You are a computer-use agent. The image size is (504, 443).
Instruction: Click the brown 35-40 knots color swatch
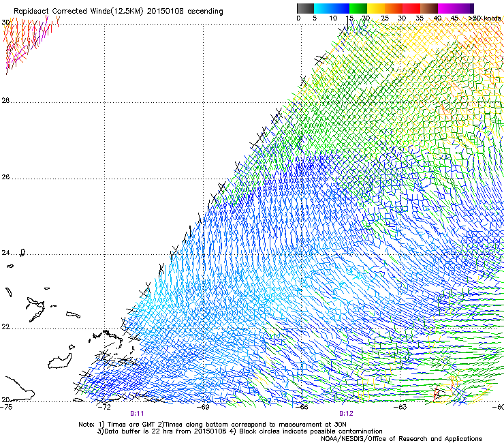click(x=429, y=8)
